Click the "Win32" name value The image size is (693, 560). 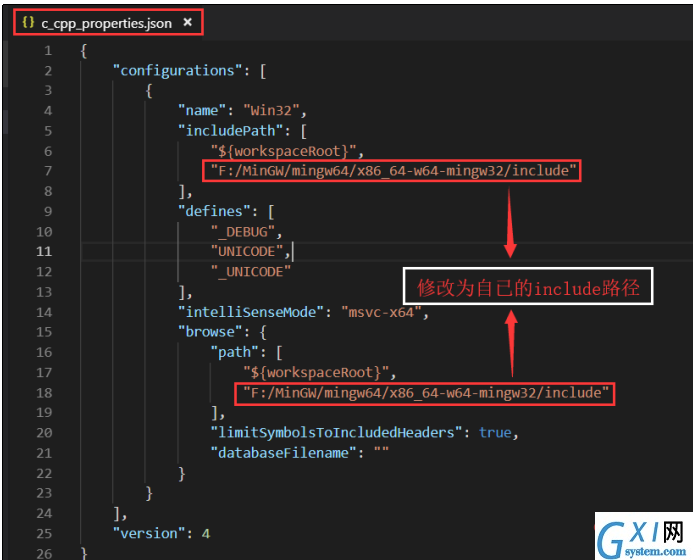click(x=271, y=110)
